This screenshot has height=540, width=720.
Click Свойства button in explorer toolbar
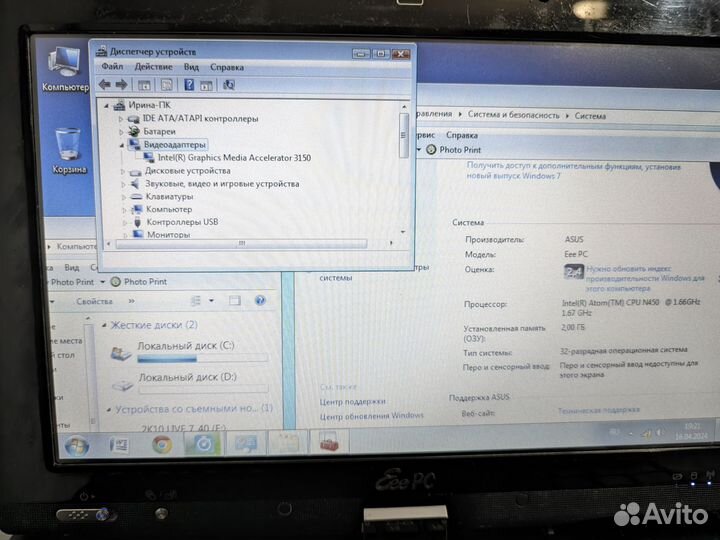point(94,301)
